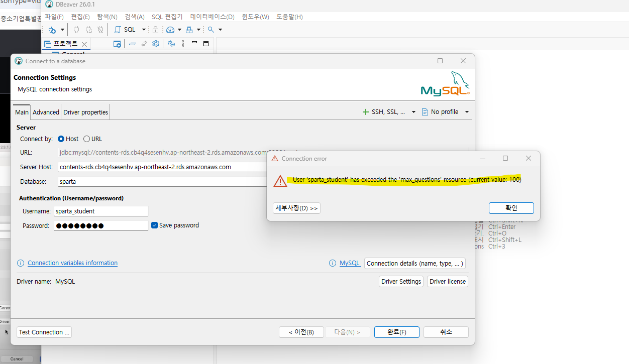Open the MySQL driver link
The height and width of the screenshot is (364, 629).
pyautogui.click(x=350, y=263)
